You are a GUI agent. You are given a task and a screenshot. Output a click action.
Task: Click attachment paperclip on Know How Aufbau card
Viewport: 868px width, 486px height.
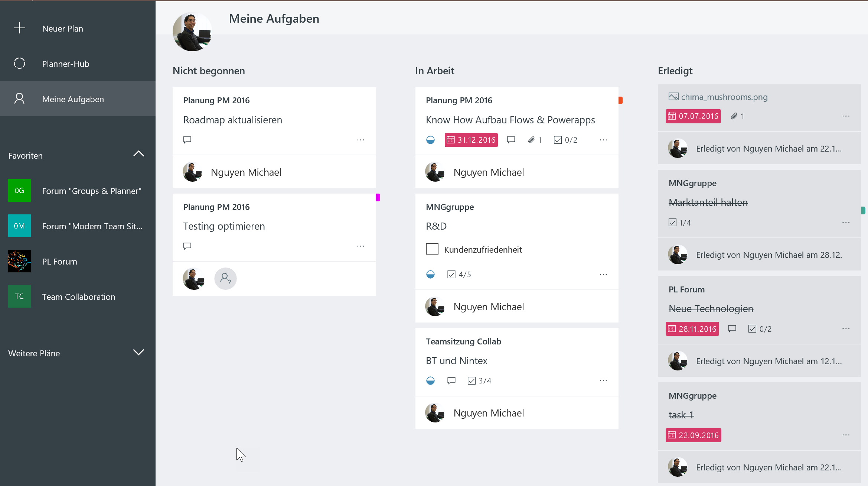click(x=531, y=140)
